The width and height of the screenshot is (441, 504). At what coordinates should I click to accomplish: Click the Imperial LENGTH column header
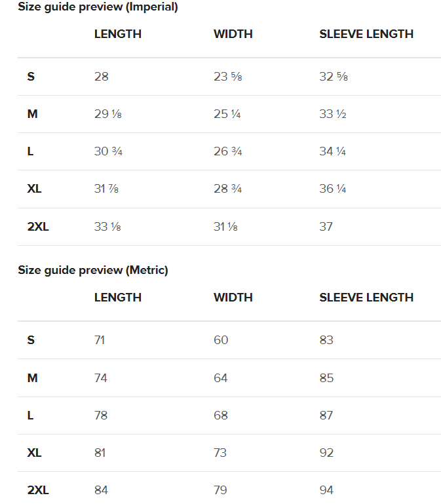[118, 34]
